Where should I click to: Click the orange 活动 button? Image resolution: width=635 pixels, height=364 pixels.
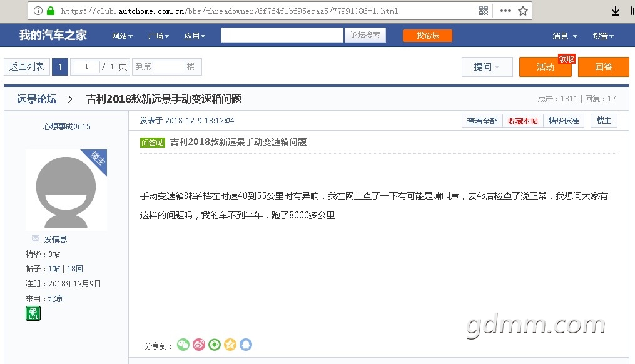pos(545,67)
